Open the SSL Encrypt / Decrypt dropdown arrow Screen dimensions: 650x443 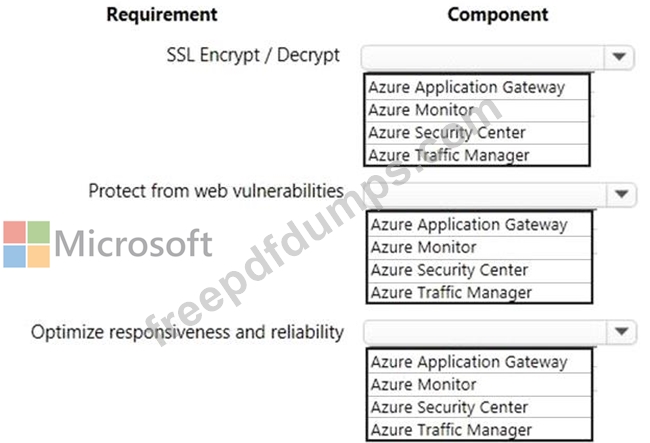coord(619,56)
